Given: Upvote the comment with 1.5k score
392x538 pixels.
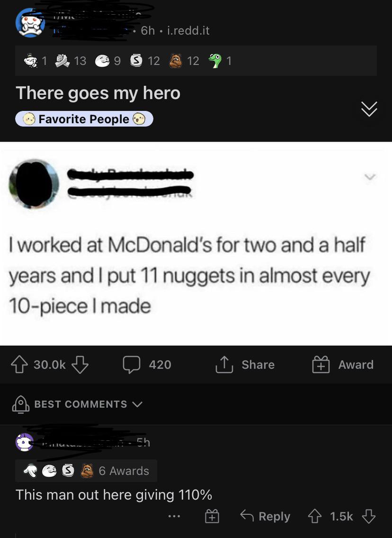Looking at the screenshot, I should (x=314, y=516).
